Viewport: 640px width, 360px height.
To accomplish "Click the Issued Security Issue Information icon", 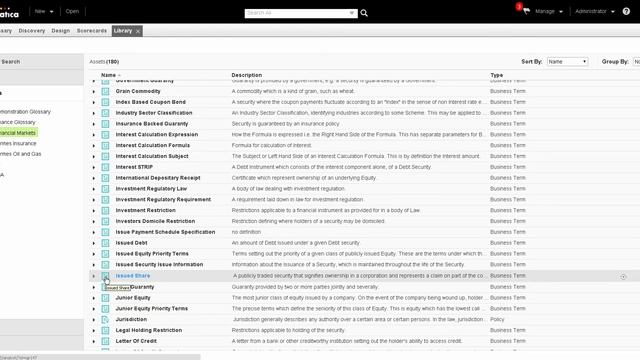I will 105,264.
